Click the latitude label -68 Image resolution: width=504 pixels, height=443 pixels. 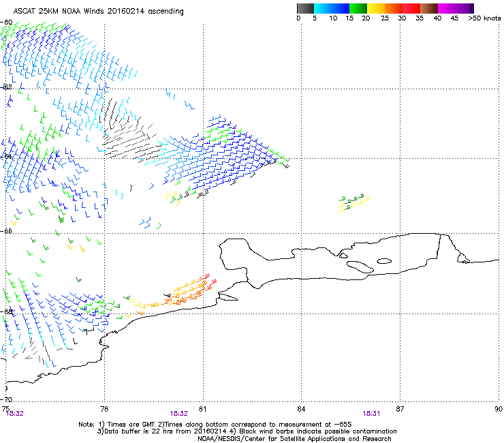(x=7, y=311)
